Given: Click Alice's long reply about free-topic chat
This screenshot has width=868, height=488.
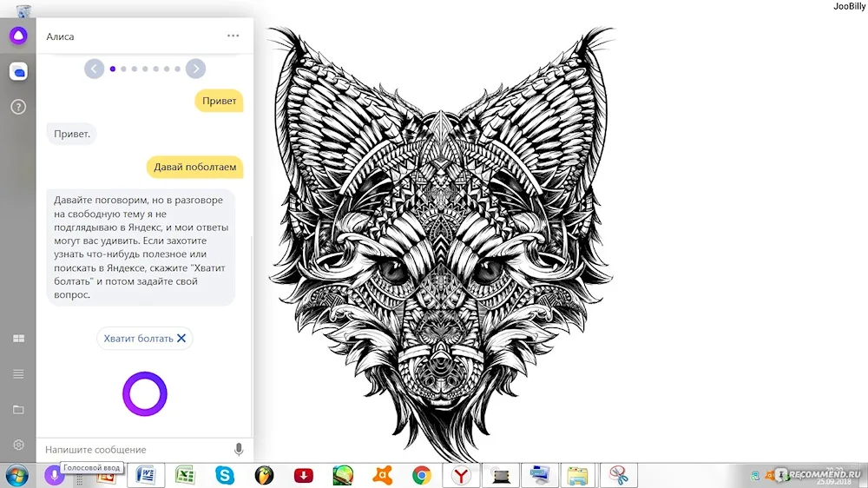Looking at the screenshot, I should click(141, 247).
